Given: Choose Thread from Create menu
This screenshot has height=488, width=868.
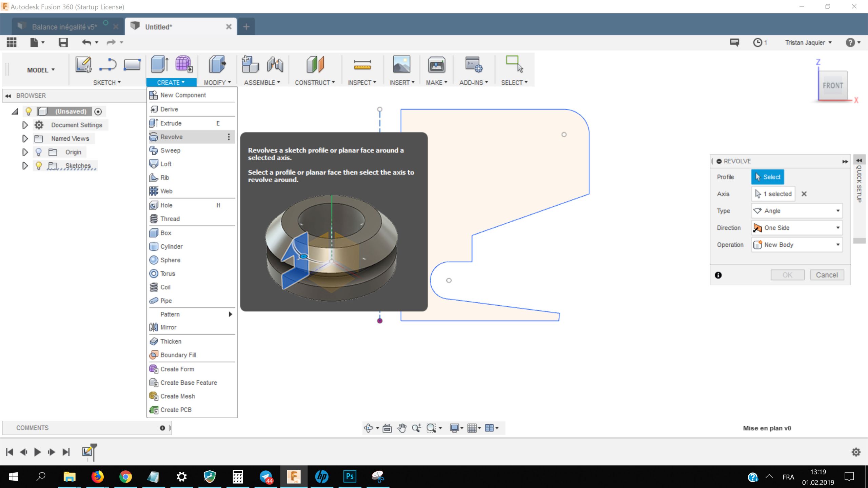Looking at the screenshot, I should [192, 219].
